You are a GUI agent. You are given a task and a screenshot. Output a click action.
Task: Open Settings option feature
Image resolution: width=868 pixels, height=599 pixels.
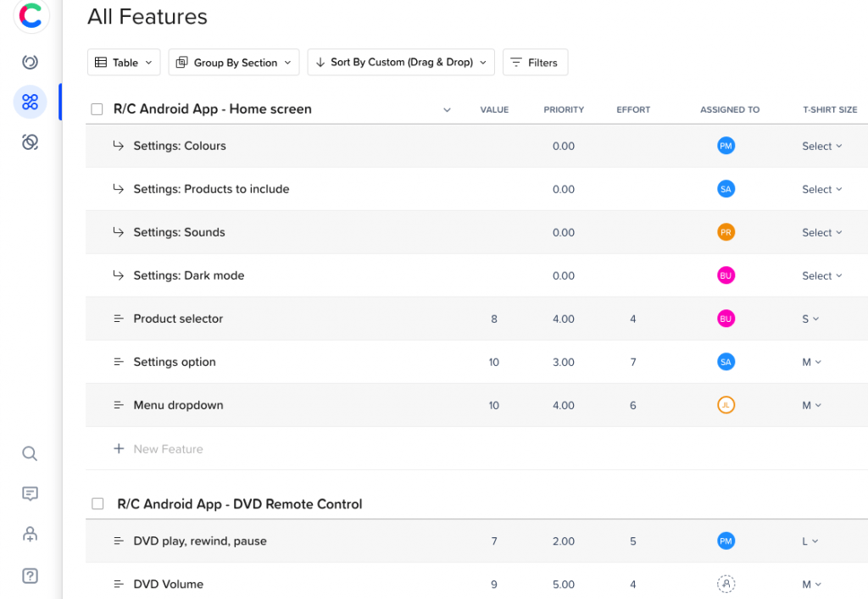pos(175,362)
